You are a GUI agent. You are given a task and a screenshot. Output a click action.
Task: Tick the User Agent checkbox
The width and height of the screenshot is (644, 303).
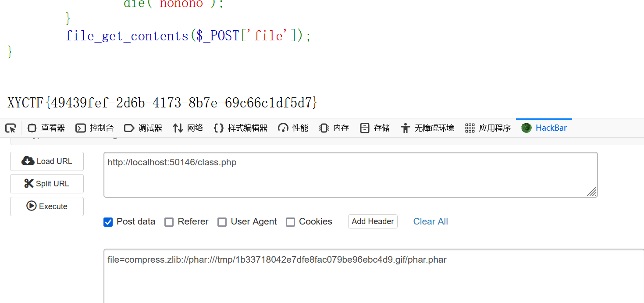coord(222,222)
